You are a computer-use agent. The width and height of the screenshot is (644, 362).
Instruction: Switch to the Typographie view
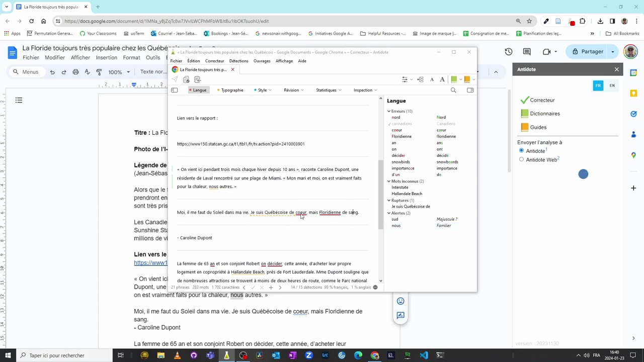[x=230, y=90]
